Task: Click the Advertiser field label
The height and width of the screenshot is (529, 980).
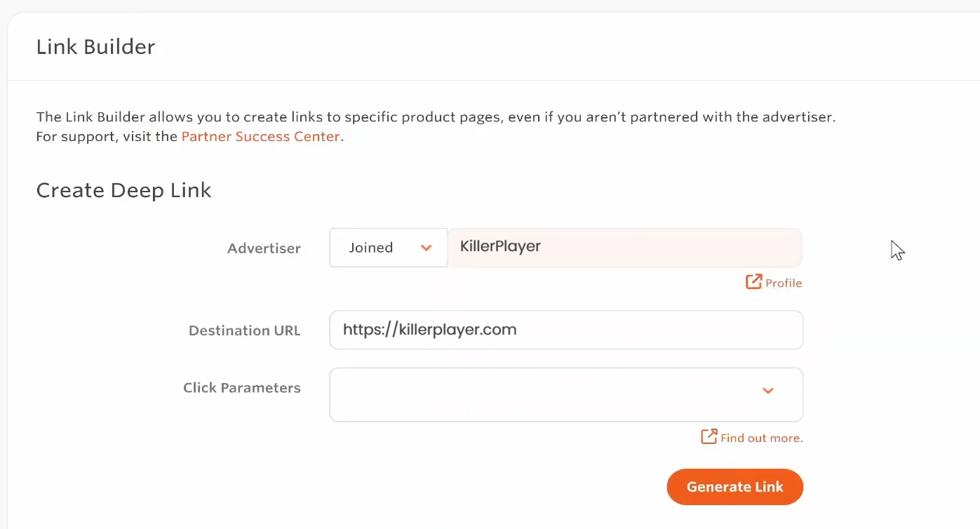Action: [264, 248]
